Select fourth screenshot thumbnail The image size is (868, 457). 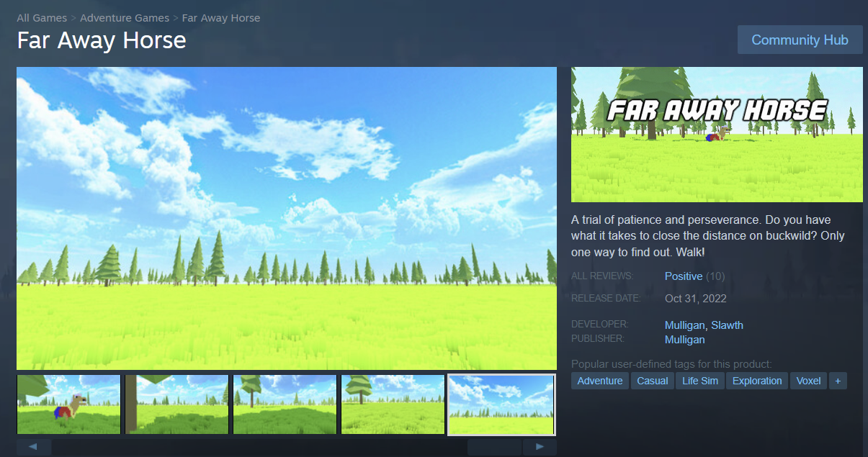[x=393, y=404]
